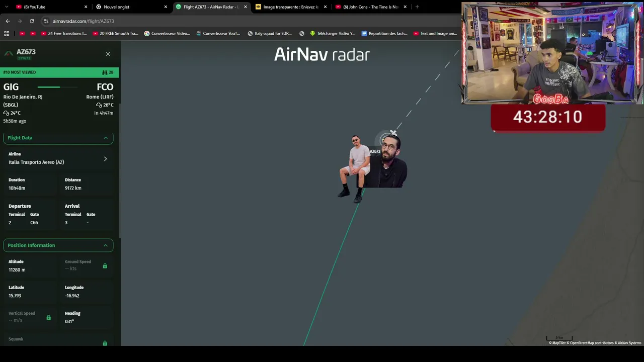The width and height of the screenshot is (644, 362).
Task: Open Repartition des tach... bookmark
Action: pyautogui.click(x=384, y=34)
